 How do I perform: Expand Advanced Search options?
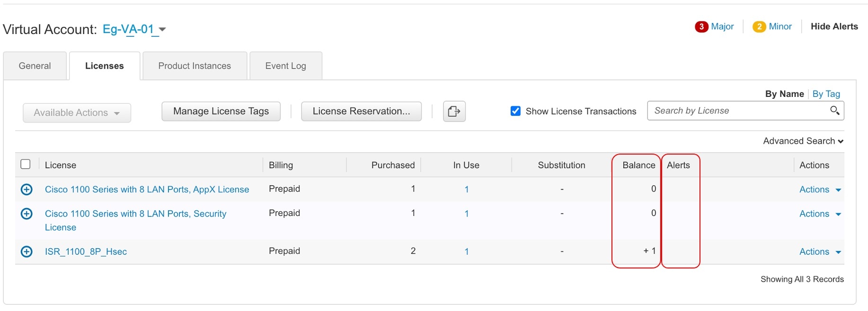(x=803, y=141)
